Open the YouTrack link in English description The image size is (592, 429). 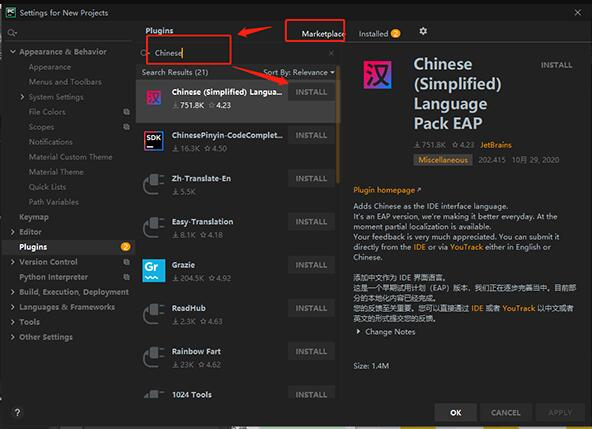[466, 247]
